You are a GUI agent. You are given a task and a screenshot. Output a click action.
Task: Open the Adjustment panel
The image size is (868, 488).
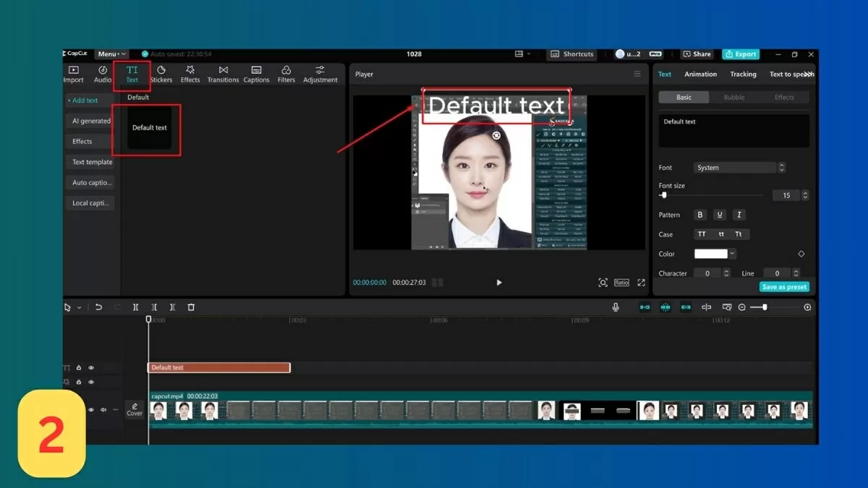[320, 74]
